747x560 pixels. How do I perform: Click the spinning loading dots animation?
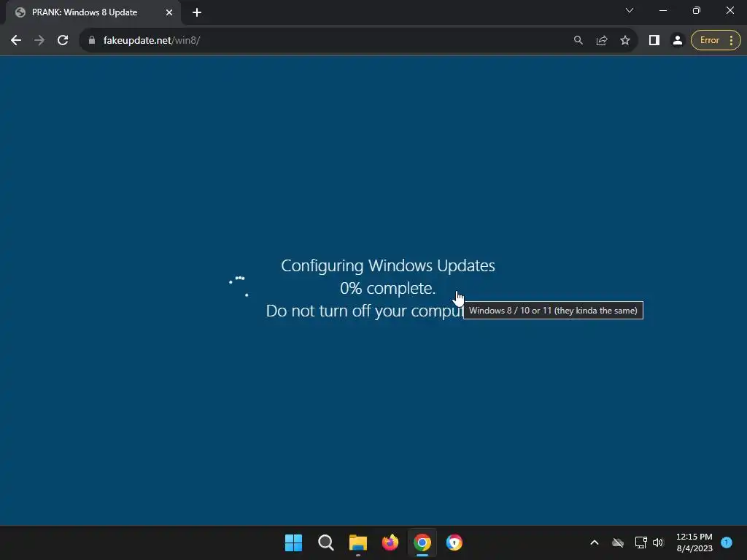click(x=239, y=286)
